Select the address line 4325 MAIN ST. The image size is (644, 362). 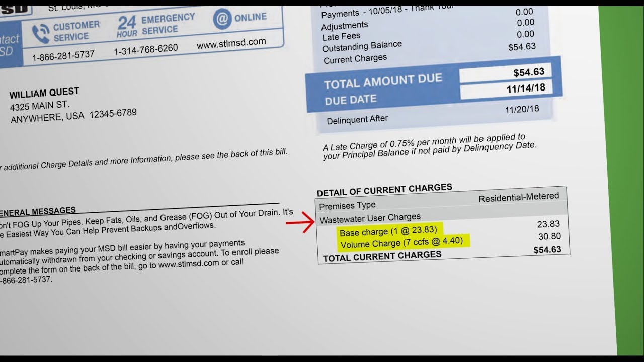point(40,106)
